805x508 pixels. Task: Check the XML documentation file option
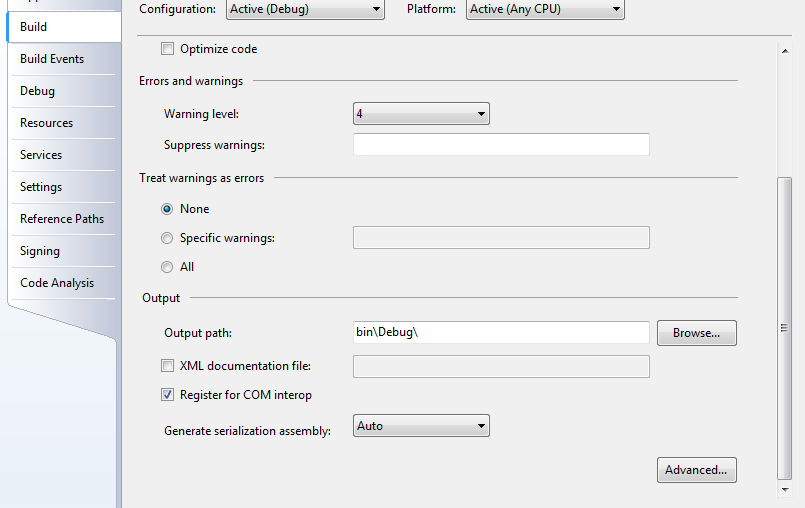167,366
